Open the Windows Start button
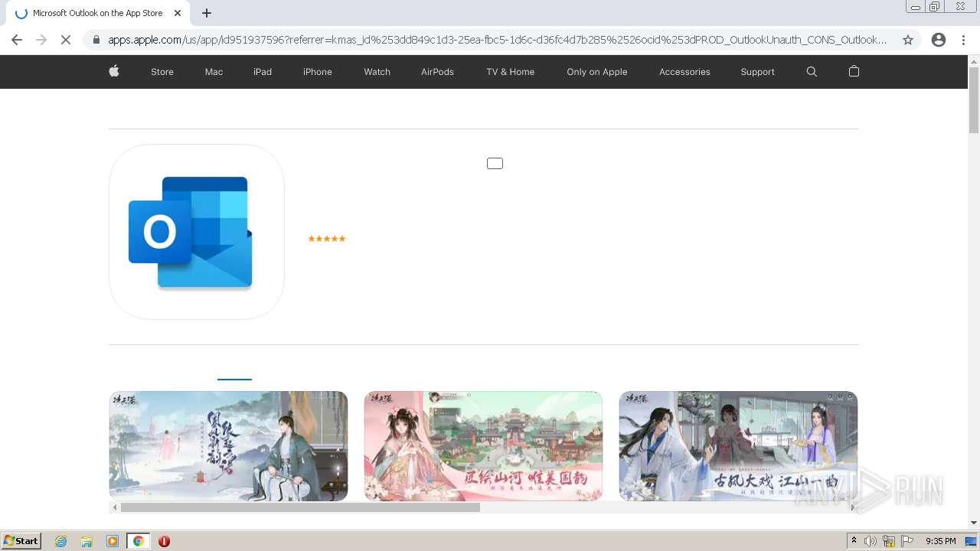This screenshot has width=980, height=551. (21, 541)
